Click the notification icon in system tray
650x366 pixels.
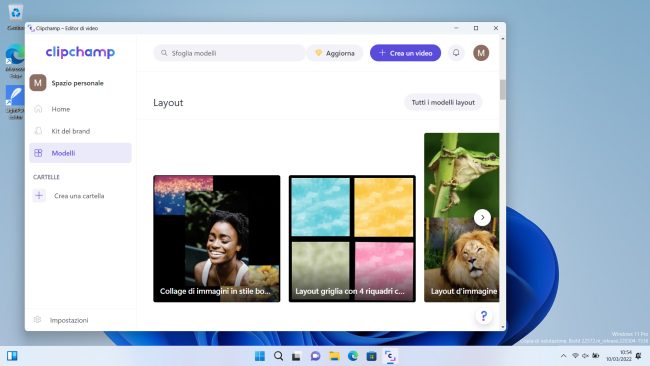[639, 356]
